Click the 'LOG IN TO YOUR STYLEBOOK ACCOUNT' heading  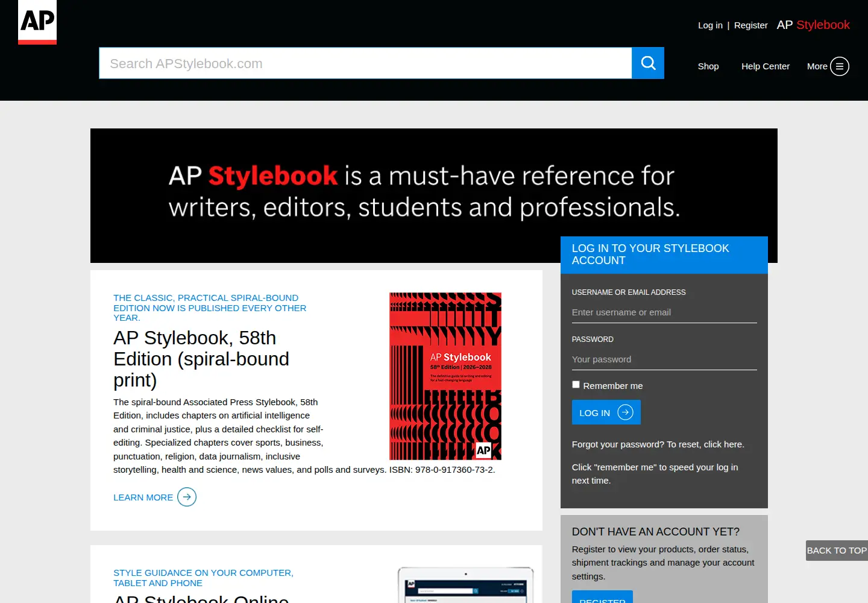[x=650, y=254]
